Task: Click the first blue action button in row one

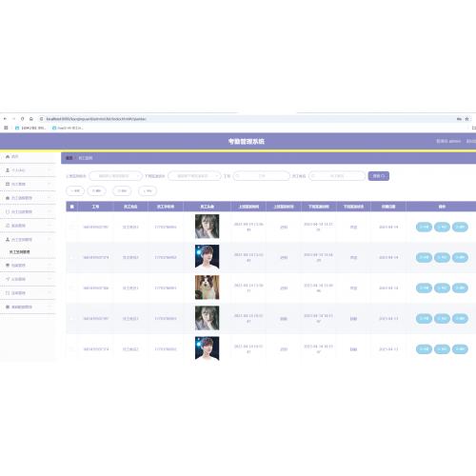Action: (x=424, y=227)
